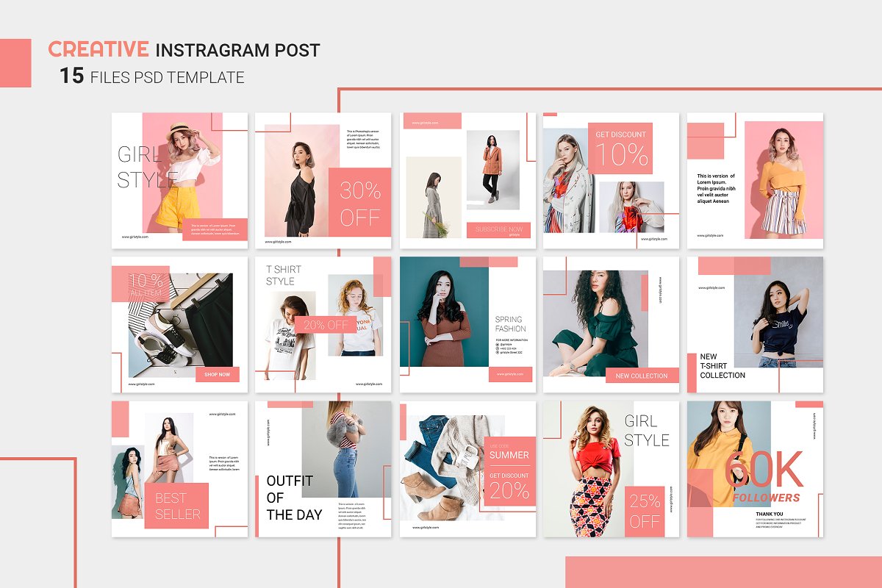Viewport: 882px width, 588px height.
Task: Click the '20% OFF' label on T-shirt card
Action: click(326, 325)
